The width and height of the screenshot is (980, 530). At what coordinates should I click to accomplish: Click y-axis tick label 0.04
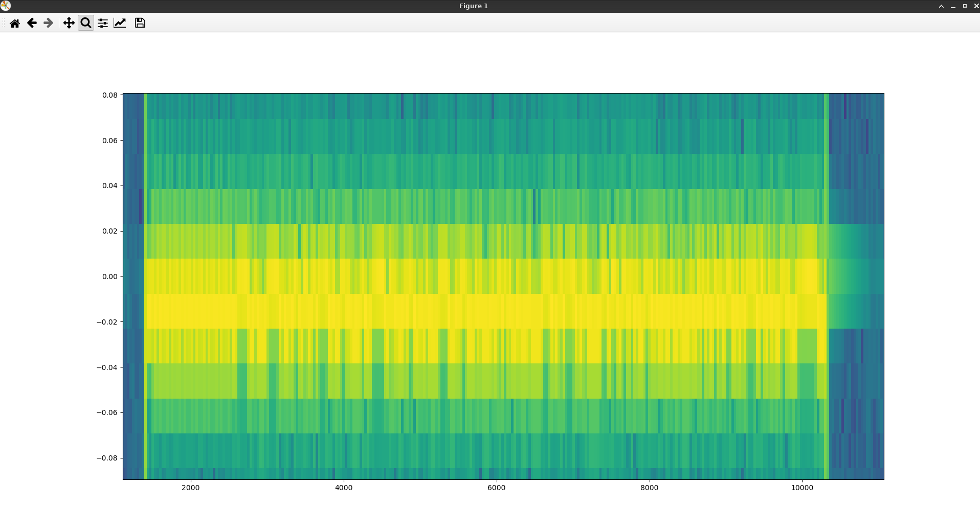pos(109,186)
